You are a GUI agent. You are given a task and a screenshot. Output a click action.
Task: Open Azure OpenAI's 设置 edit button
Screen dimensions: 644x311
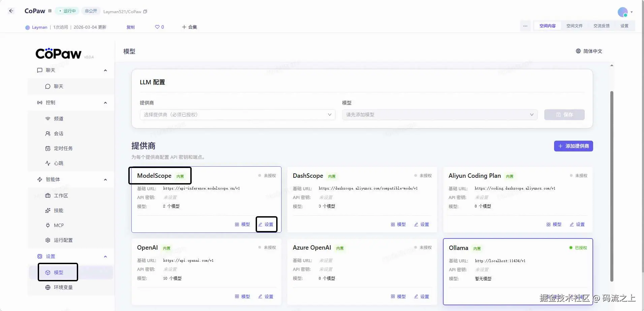coord(422,297)
